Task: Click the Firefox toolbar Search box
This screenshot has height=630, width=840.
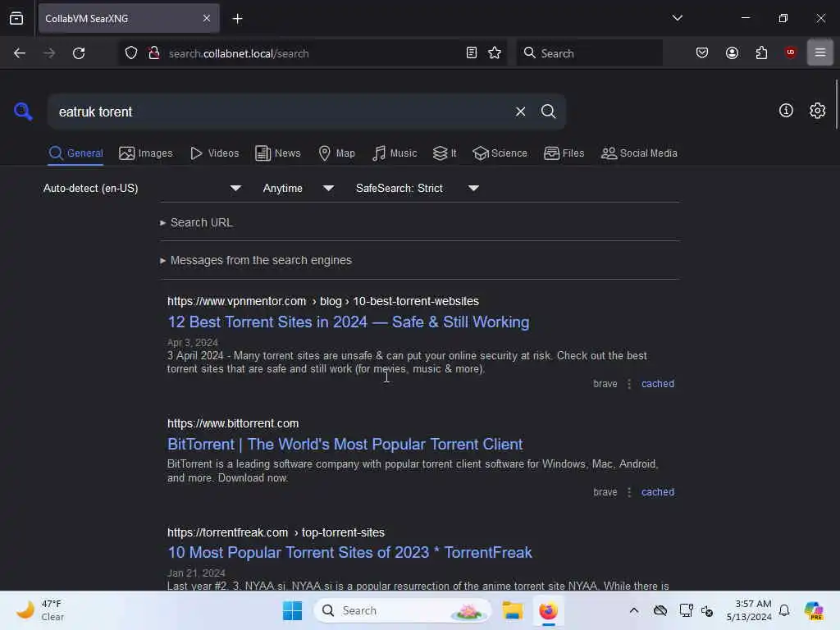Action: [589, 53]
